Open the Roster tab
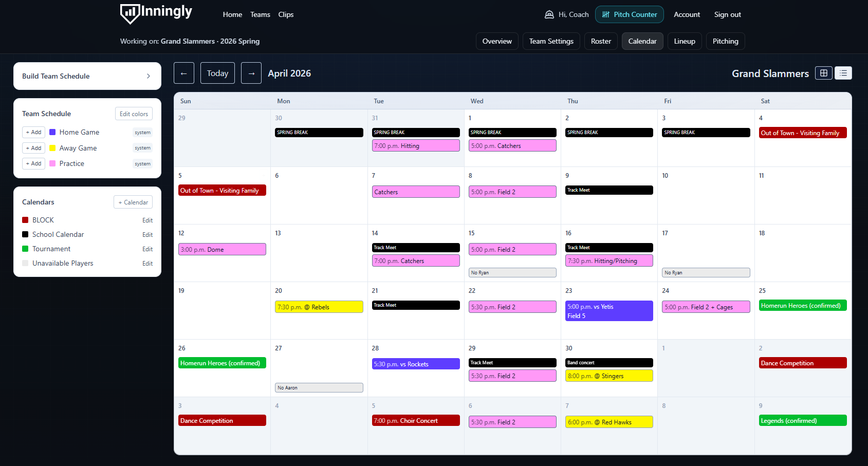868x466 pixels. coord(600,41)
